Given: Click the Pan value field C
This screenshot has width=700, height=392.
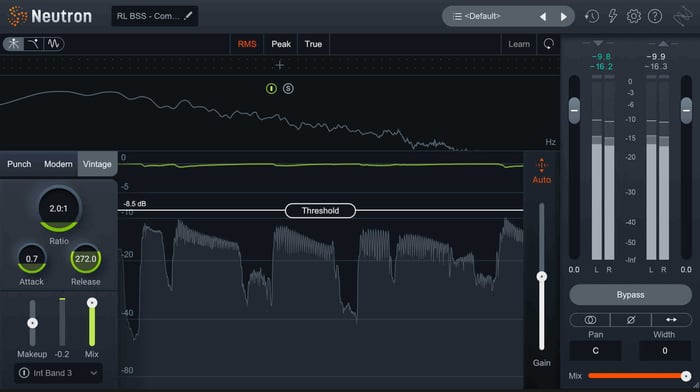Looking at the screenshot, I should pyautogui.click(x=595, y=350).
